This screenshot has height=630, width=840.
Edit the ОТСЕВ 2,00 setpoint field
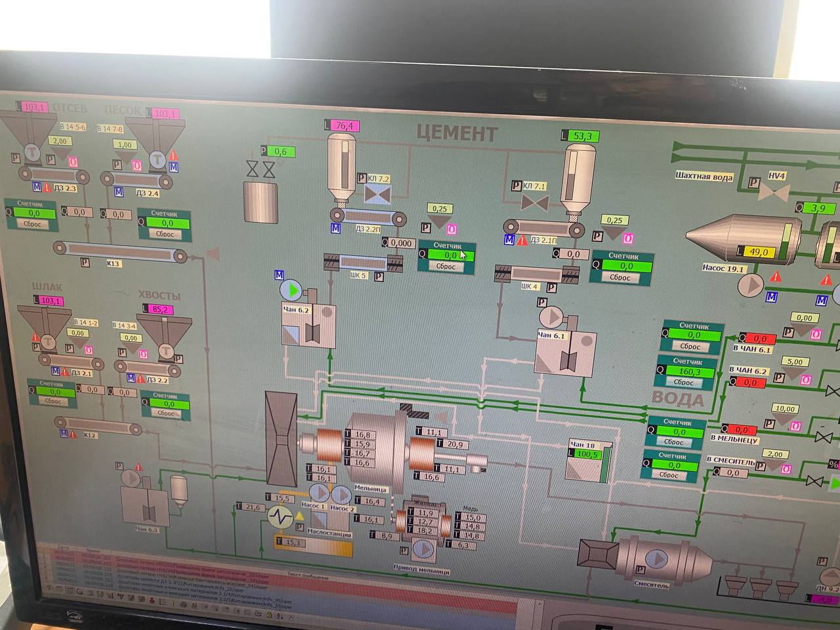coord(60,141)
